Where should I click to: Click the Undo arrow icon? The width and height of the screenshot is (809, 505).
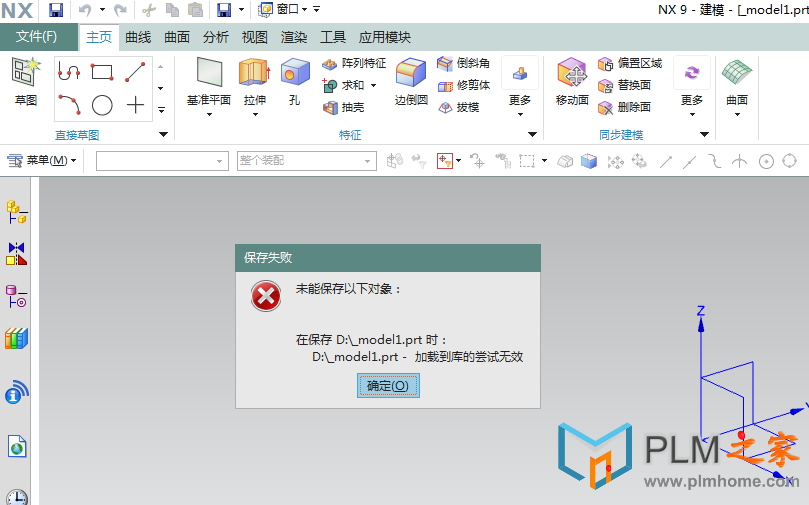tap(85, 10)
